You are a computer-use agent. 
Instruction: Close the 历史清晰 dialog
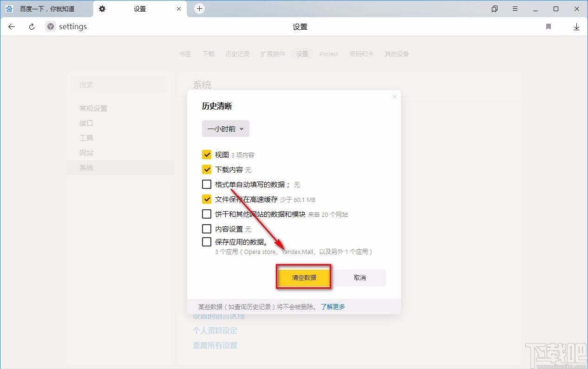pyautogui.click(x=394, y=96)
